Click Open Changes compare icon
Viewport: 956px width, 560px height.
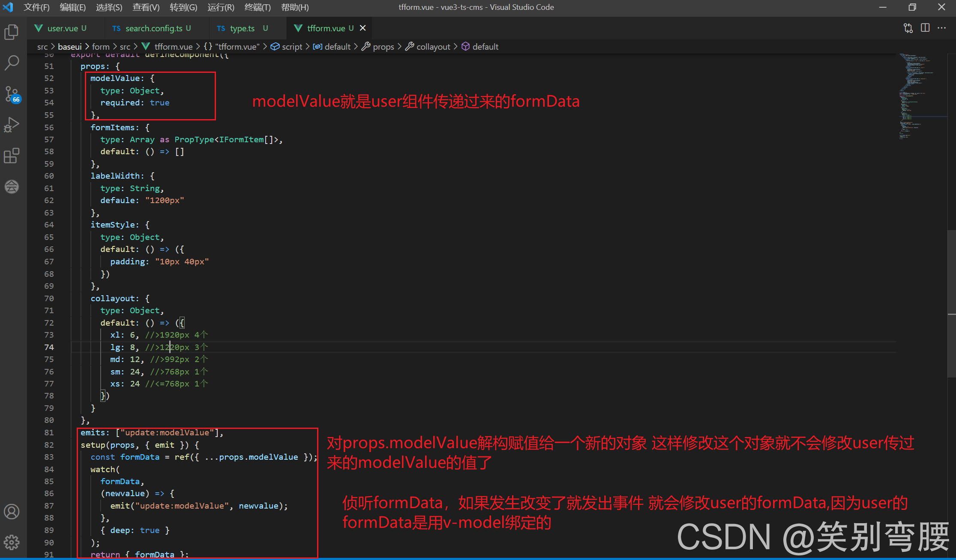click(908, 28)
